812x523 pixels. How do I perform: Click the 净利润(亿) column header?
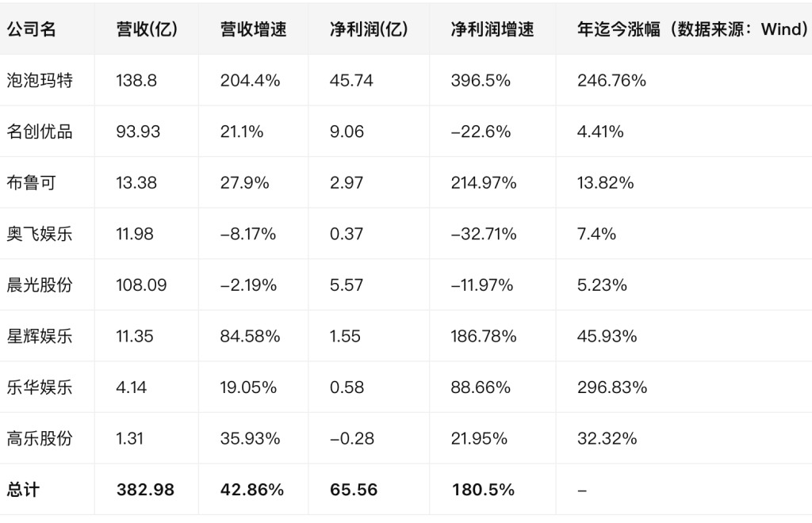coord(369,29)
